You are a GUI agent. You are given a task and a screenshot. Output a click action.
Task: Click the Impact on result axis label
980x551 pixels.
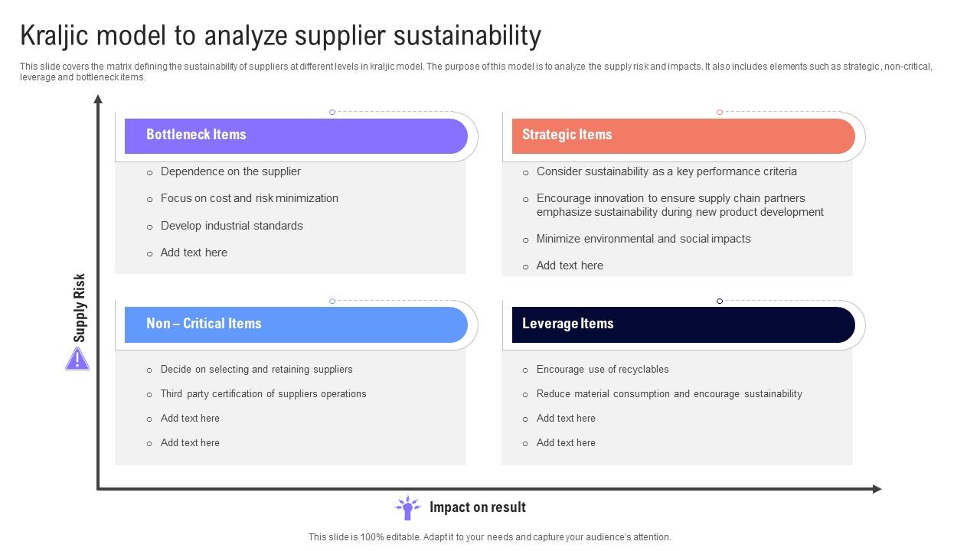[478, 507]
